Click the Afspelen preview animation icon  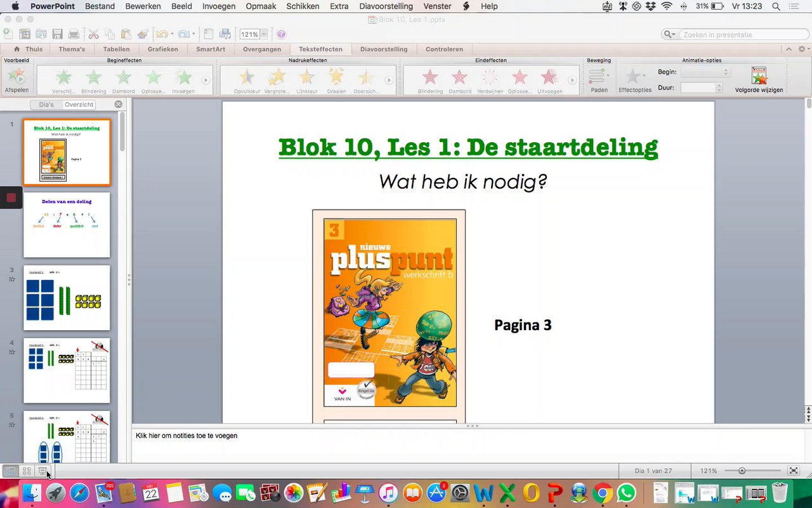(x=16, y=77)
